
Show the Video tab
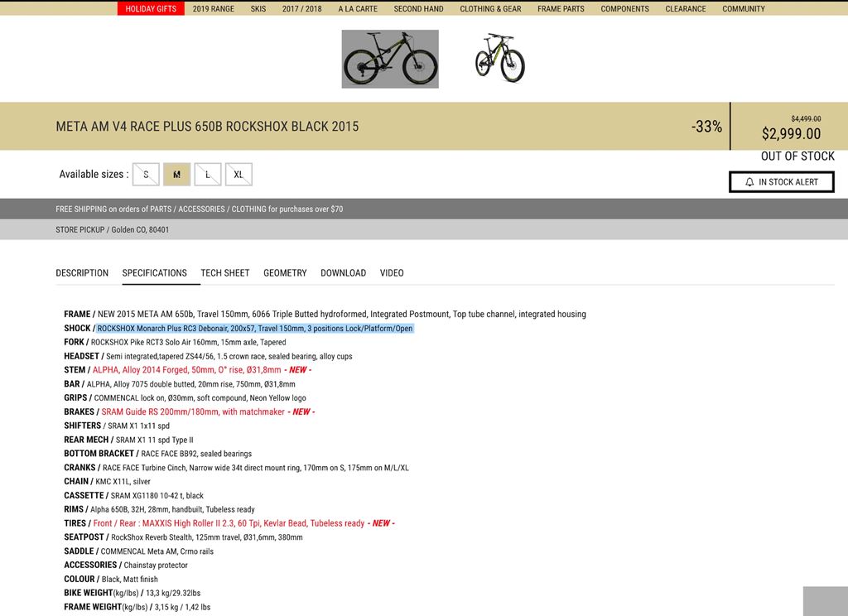(392, 273)
